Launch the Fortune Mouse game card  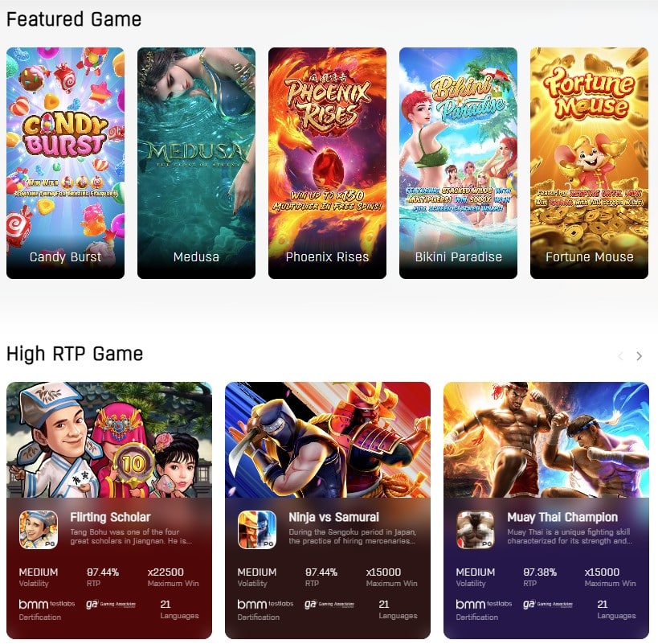click(x=589, y=163)
